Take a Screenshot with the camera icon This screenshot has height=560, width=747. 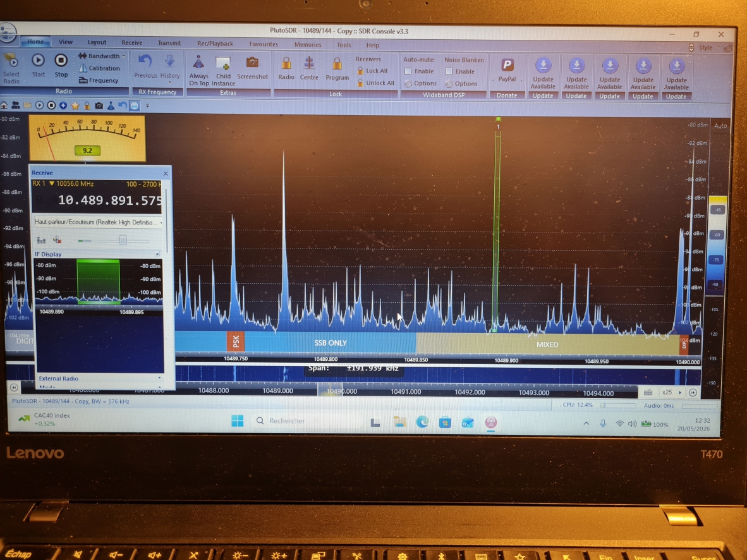click(x=253, y=68)
